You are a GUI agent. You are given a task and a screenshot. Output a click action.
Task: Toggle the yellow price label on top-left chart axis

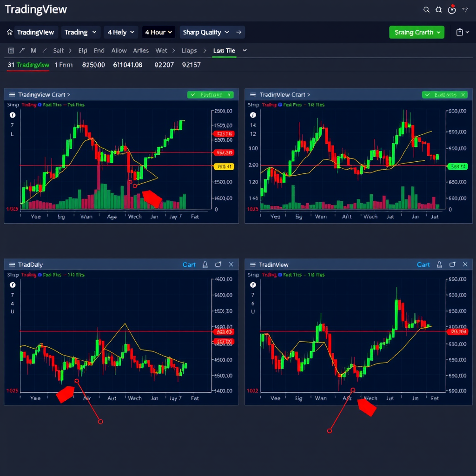224,166
